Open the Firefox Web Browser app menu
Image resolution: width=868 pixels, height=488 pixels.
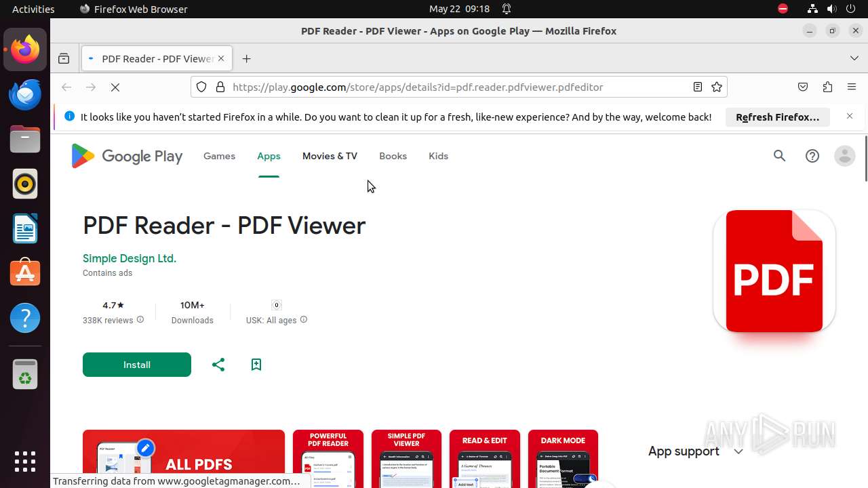click(134, 9)
